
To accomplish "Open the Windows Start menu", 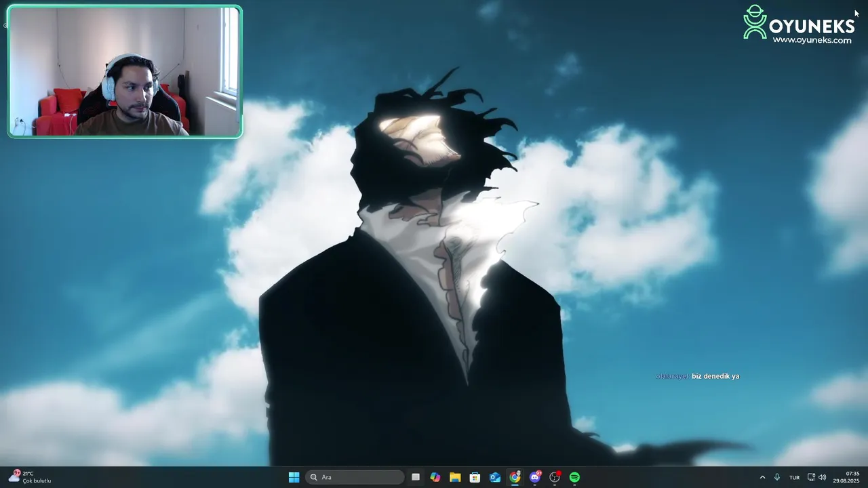I will [294, 477].
